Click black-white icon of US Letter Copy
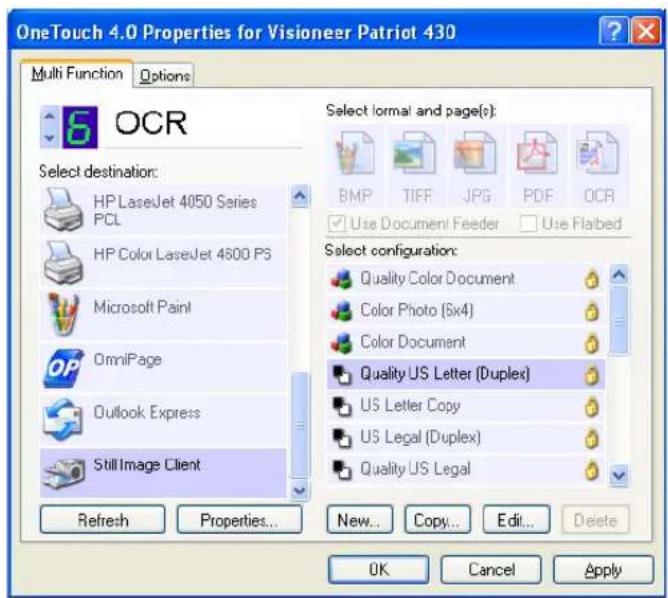This screenshot has width=668, height=598. [342, 406]
